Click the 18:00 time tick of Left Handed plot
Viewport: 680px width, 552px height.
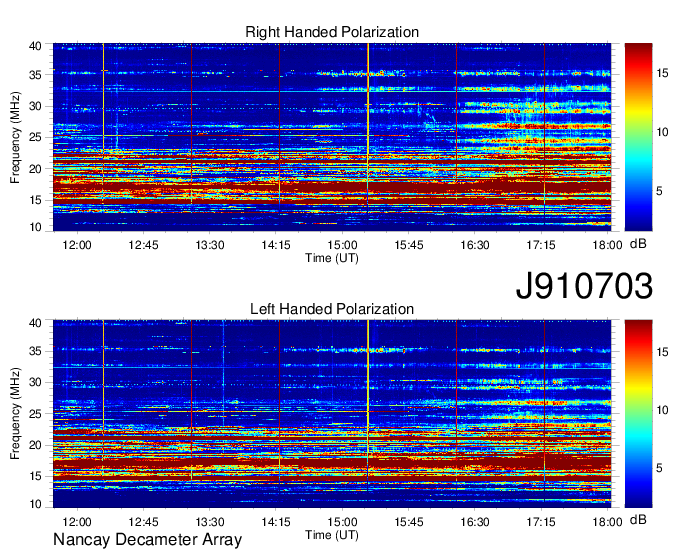(608, 522)
